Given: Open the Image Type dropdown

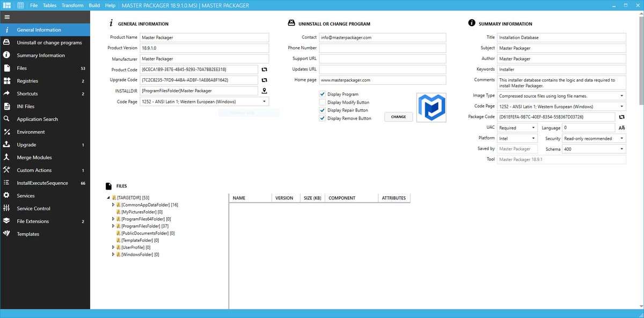Looking at the screenshot, I should coord(562,95).
